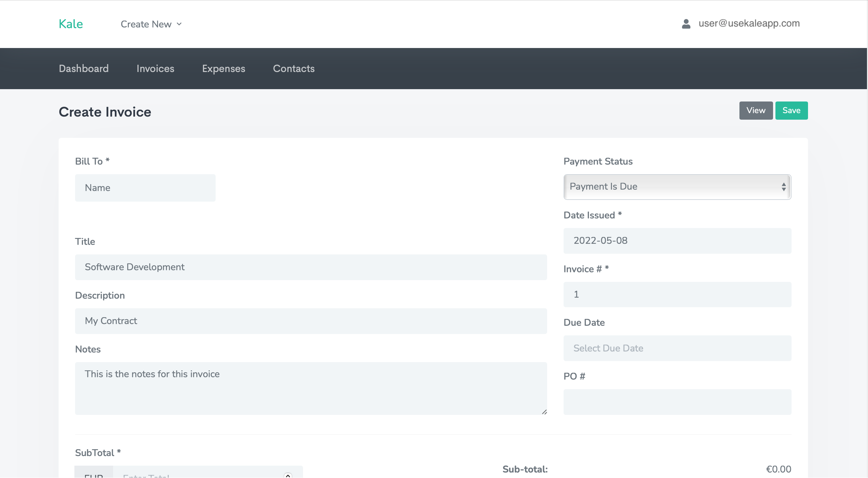Open the Contacts page
868x478 pixels.
click(x=294, y=69)
